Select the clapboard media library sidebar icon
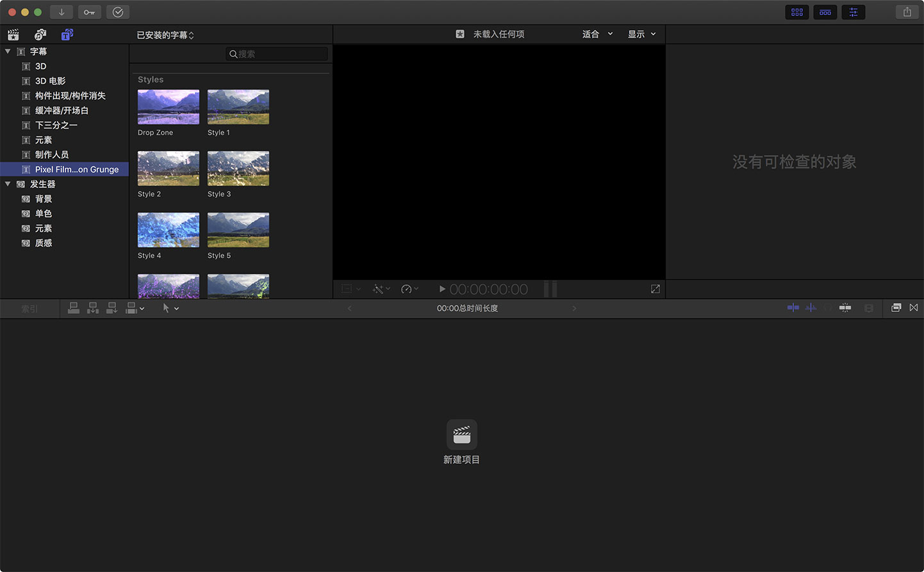Image resolution: width=924 pixels, height=572 pixels. pos(13,35)
